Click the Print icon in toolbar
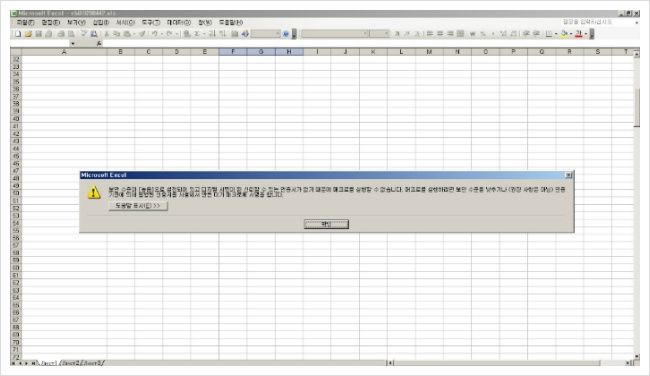 tap(61, 34)
